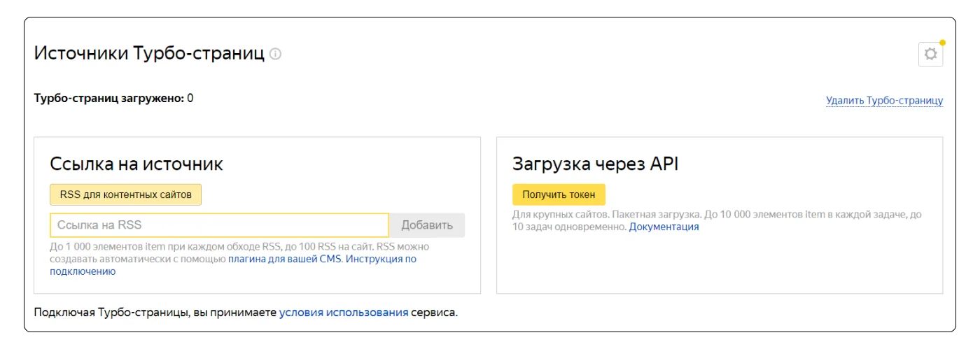Open условия использования link
The image size is (980, 349).
click(343, 313)
